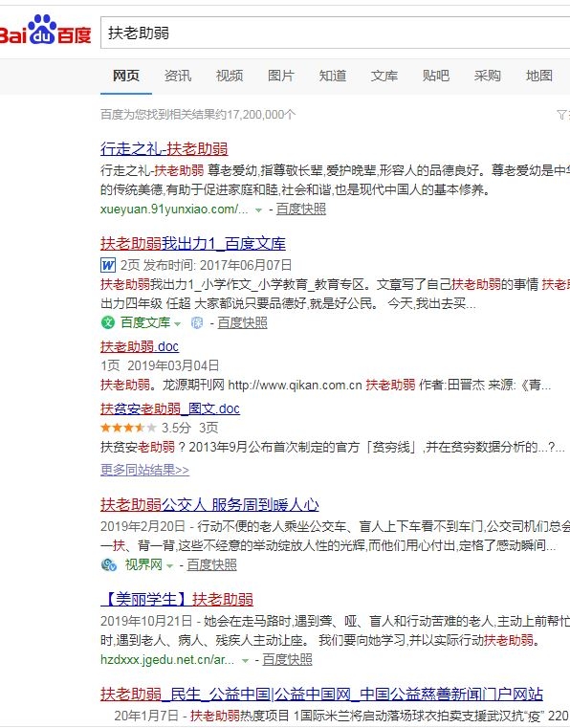Click the Word document icon
Image resolution: width=570 pixels, height=728 pixels.
click(108, 265)
